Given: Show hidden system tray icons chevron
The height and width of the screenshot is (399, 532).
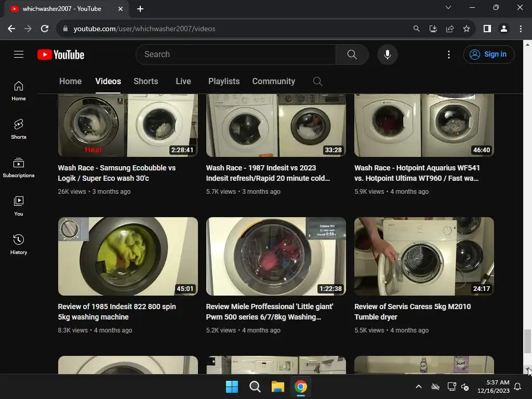Looking at the screenshot, I should 419,387.
